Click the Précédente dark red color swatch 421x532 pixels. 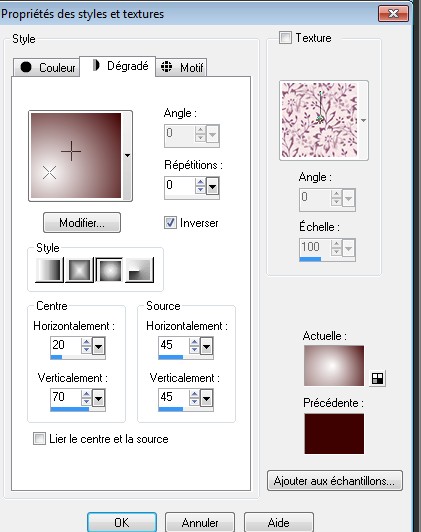pyautogui.click(x=334, y=434)
